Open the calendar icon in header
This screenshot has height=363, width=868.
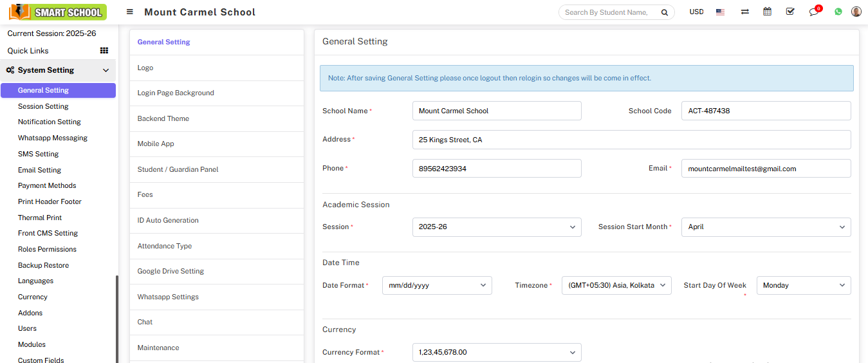point(767,12)
